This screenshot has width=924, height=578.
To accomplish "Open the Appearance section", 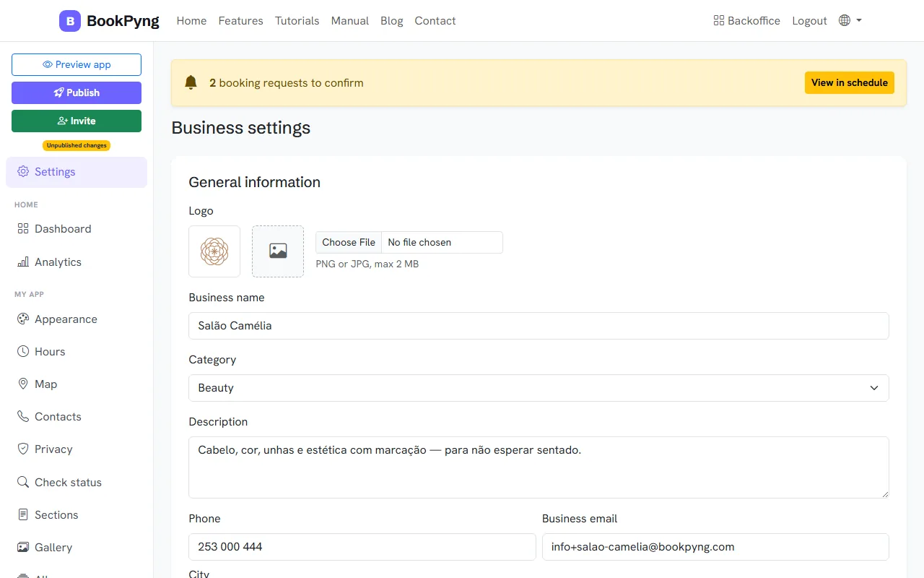I will pyautogui.click(x=77, y=319).
